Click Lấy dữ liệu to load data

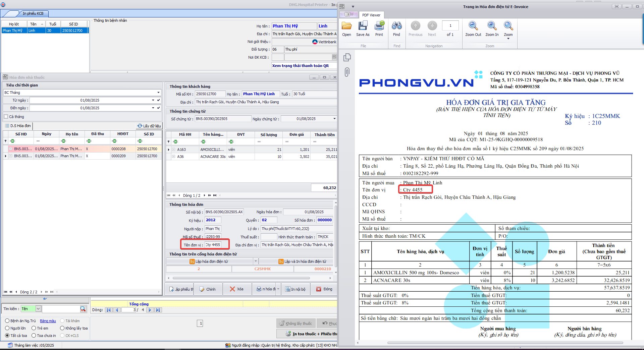(149, 126)
